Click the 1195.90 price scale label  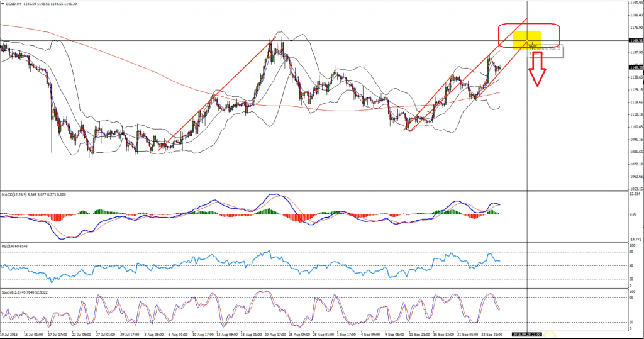[x=635, y=3]
